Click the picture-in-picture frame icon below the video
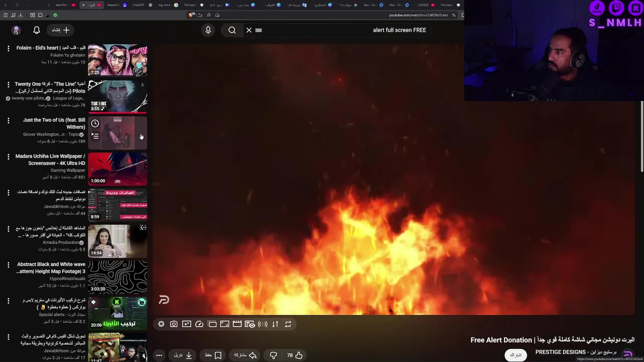The width and height of the screenshot is (644, 362). pos(224,324)
